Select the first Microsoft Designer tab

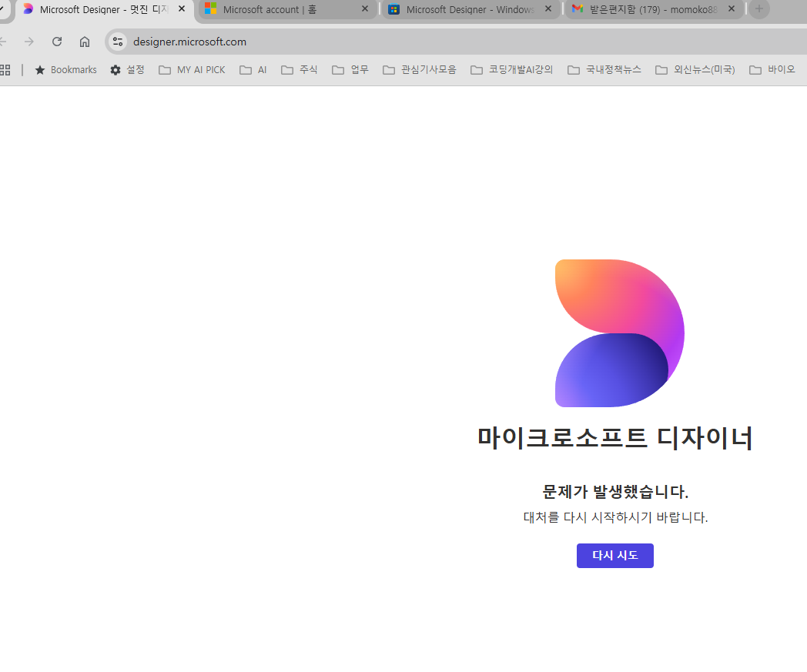pos(104,9)
